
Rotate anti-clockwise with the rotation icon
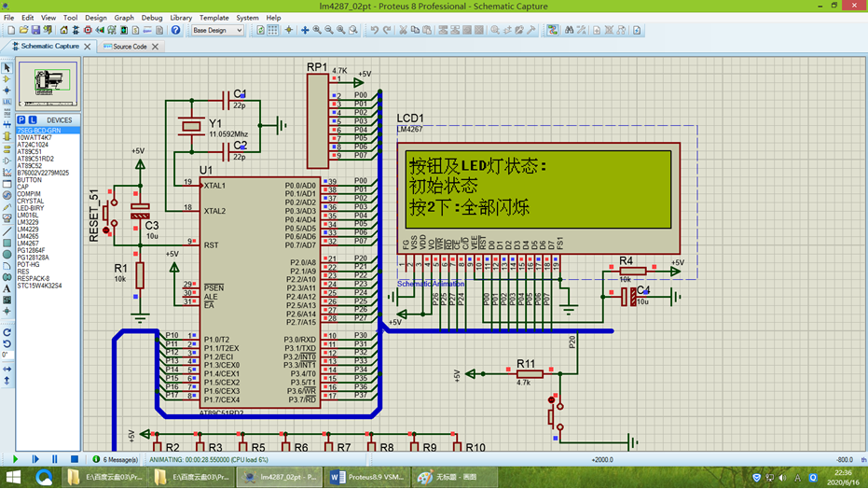[7, 344]
